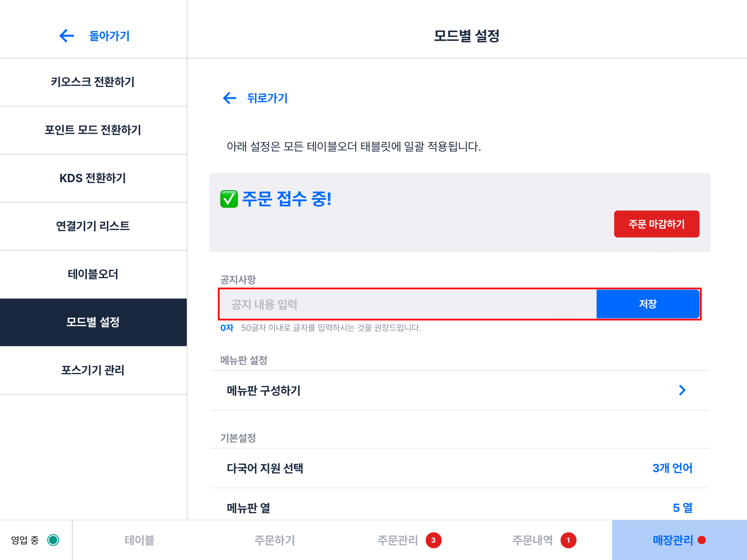Open the 3개 언어 language selector
The image size is (747, 560).
tap(672, 468)
